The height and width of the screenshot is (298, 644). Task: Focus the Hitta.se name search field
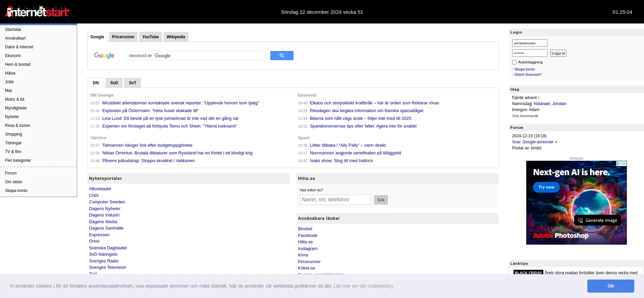tap(335, 200)
